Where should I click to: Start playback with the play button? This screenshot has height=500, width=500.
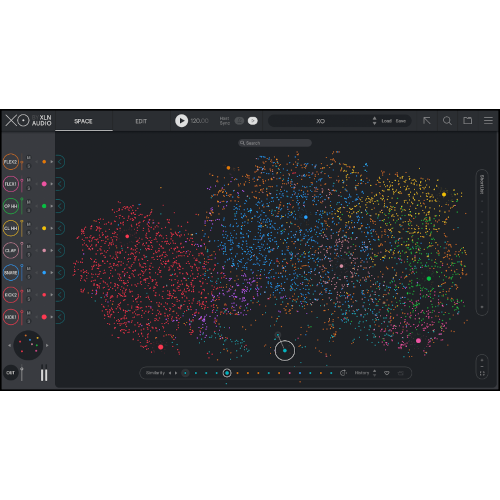pyautogui.click(x=182, y=121)
